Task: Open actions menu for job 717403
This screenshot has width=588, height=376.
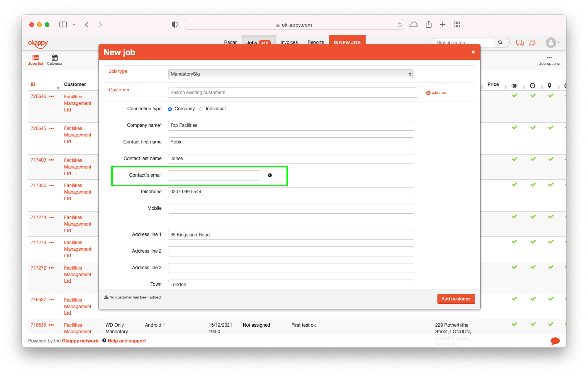Action: (51, 160)
